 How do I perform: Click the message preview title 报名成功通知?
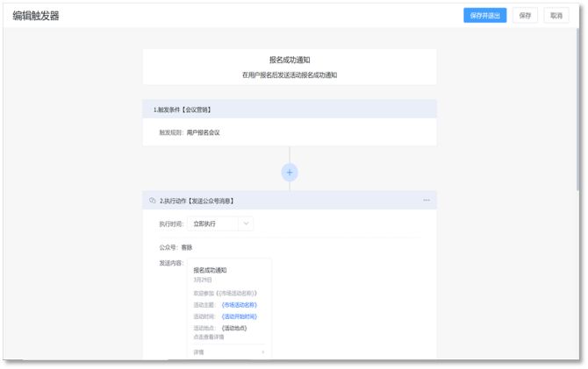click(x=210, y=270)
